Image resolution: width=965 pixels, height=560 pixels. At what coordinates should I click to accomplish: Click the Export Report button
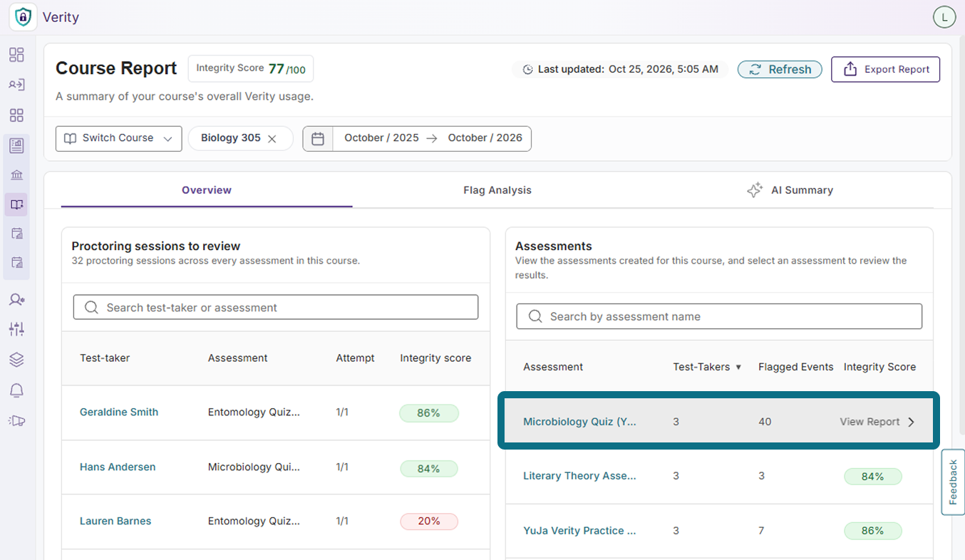click(x=885, y=69)
